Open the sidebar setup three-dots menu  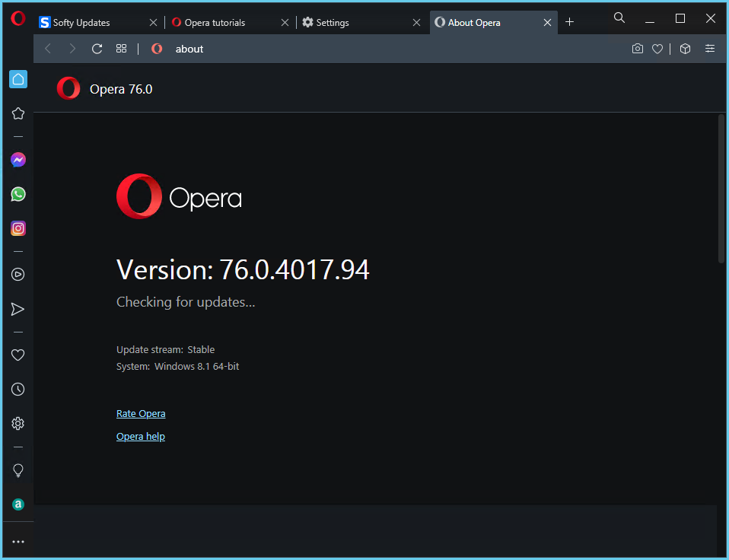[x=18, y=542]
